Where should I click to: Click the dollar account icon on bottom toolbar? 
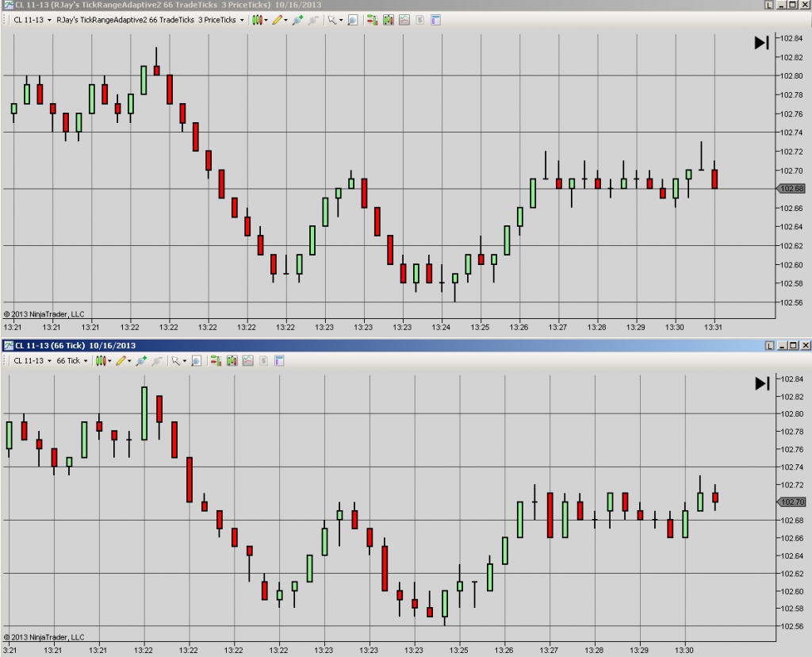point(262,361)
